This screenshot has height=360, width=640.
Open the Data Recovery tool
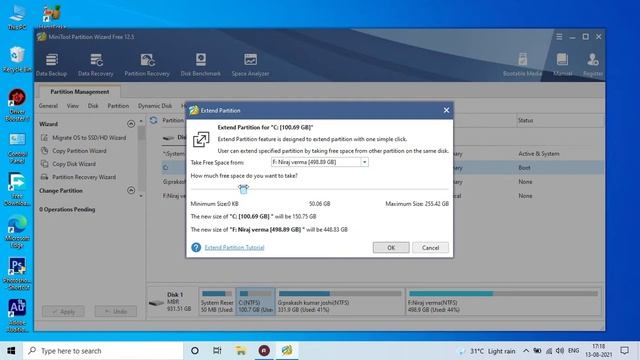(96, 64)
